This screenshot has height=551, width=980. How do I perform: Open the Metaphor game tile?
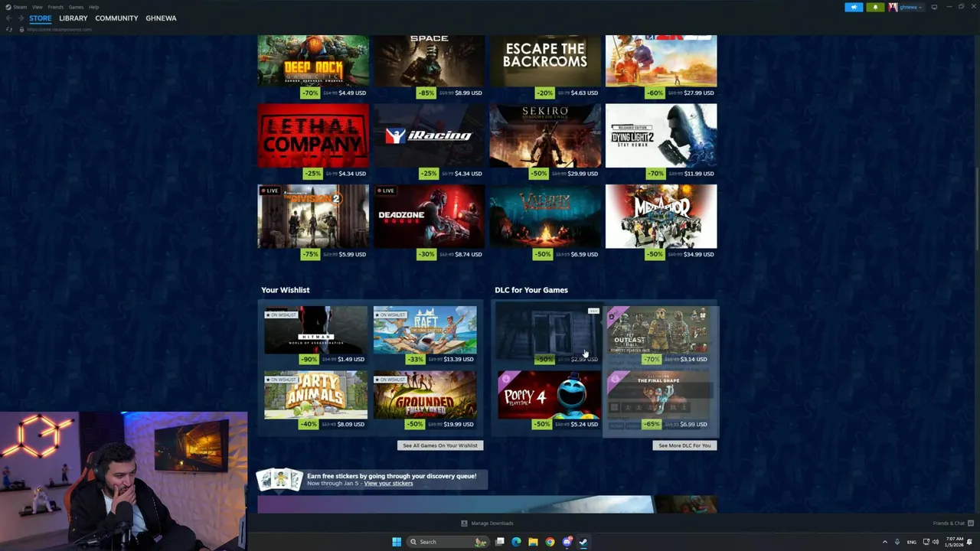click(661, 217)
